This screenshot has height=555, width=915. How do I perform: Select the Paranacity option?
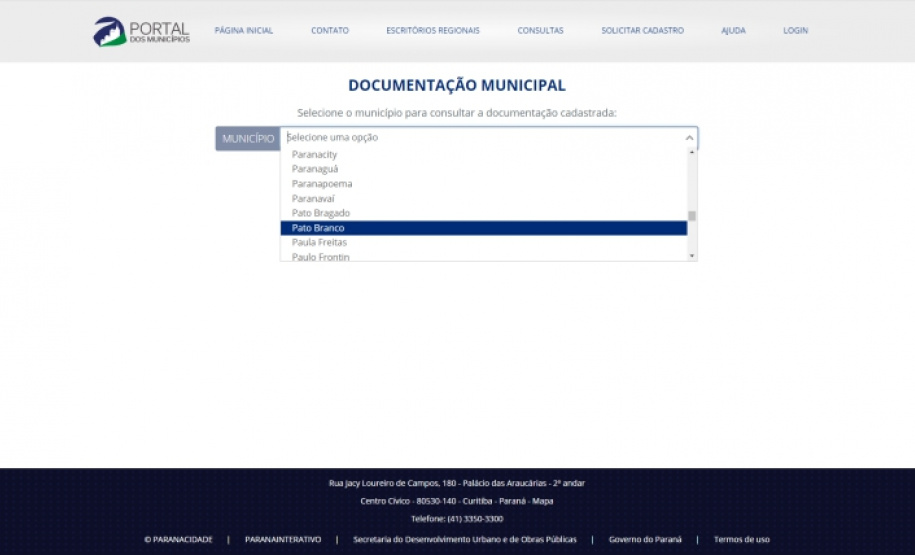pyautogui.click(x=314, y=155)
